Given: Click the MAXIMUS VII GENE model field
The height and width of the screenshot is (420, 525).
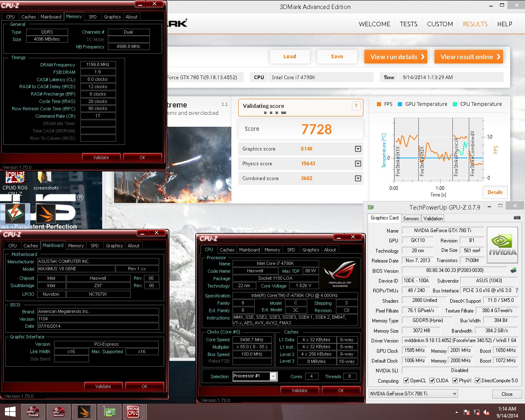Looking at the screenshot, I should (76, 269).
